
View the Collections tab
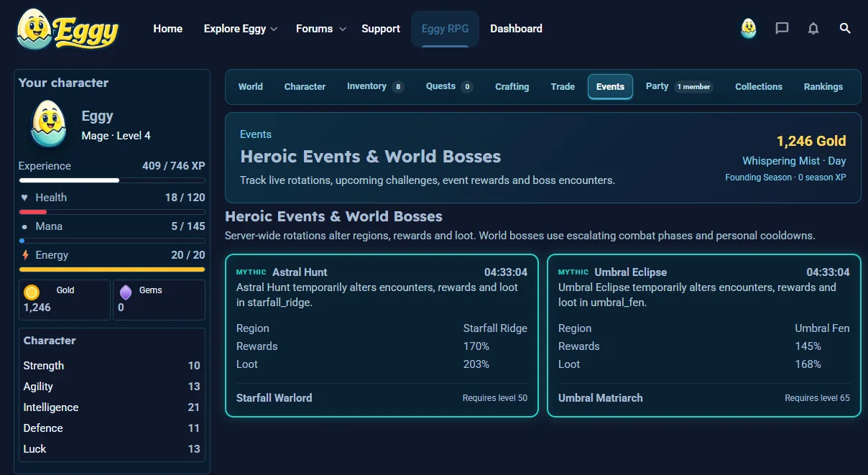[759, 87]
